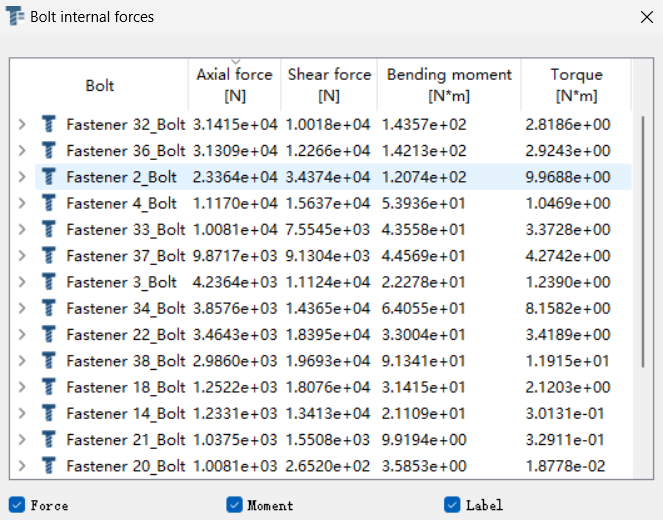Sort by the Bending moment column header
The width and height of the screenshot is (663, 520).
449,85
